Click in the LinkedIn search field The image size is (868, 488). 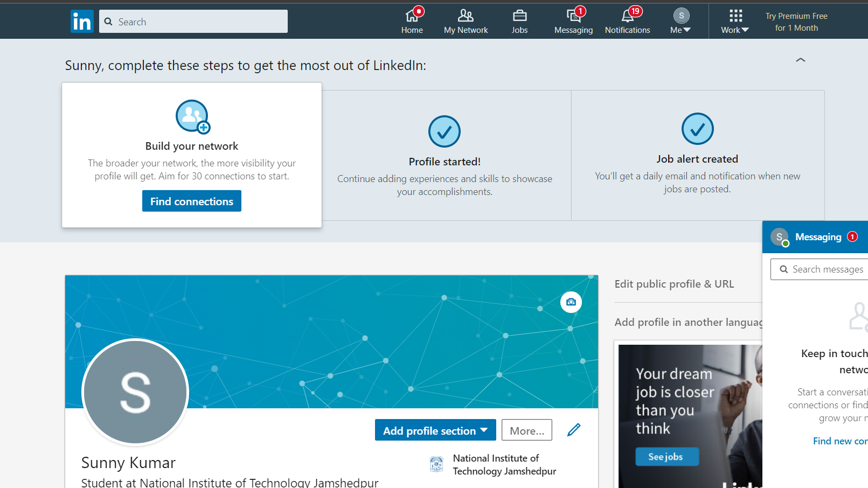pos(193,22)
